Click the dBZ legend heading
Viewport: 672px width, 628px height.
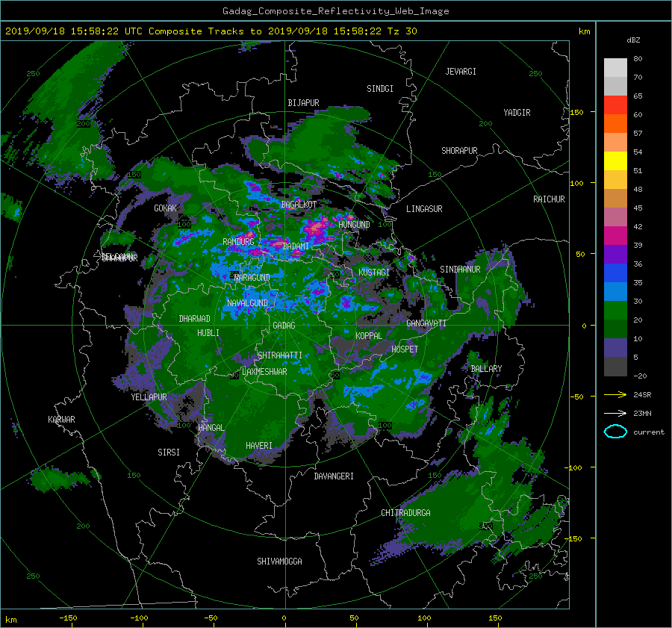click(x=633, y=40)
